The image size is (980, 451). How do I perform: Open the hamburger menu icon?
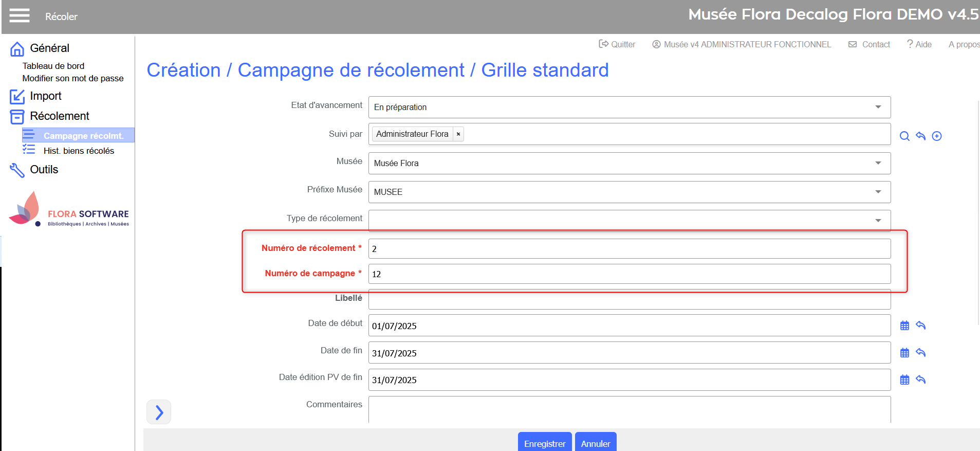[x=20, y=16]
